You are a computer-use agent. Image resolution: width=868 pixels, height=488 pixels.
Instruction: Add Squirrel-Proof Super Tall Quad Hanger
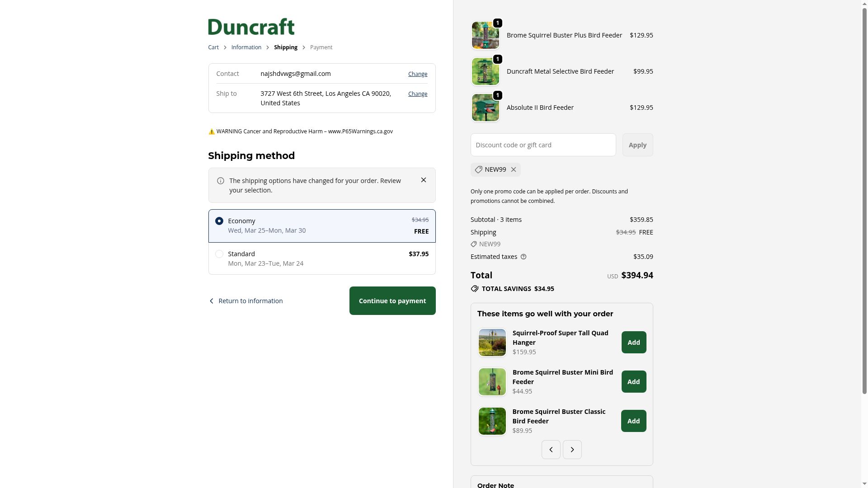pyautogui.click(x=634, y=342)
